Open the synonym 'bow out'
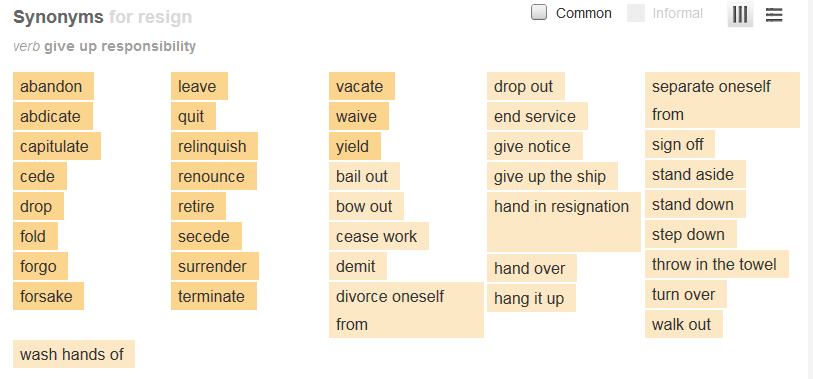The width and height of the screenshot is (813, 379). (366, 206)
